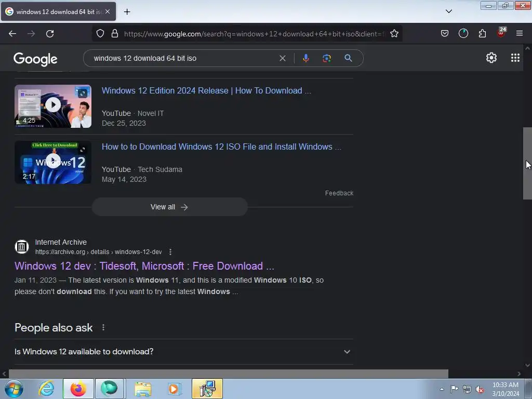Click the URL address bar
532x399 pixels.
click(255, 34)
